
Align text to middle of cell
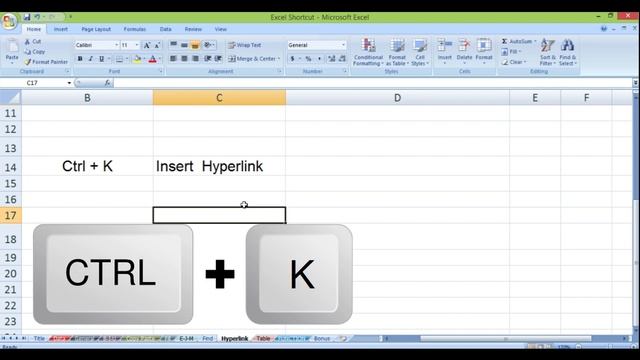[x=184, y=45]
